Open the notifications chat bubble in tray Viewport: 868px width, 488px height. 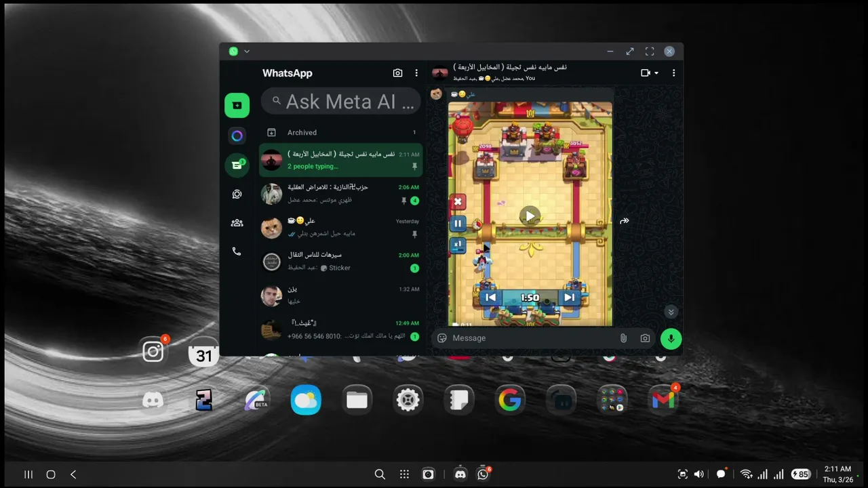(x=721, y=474)
